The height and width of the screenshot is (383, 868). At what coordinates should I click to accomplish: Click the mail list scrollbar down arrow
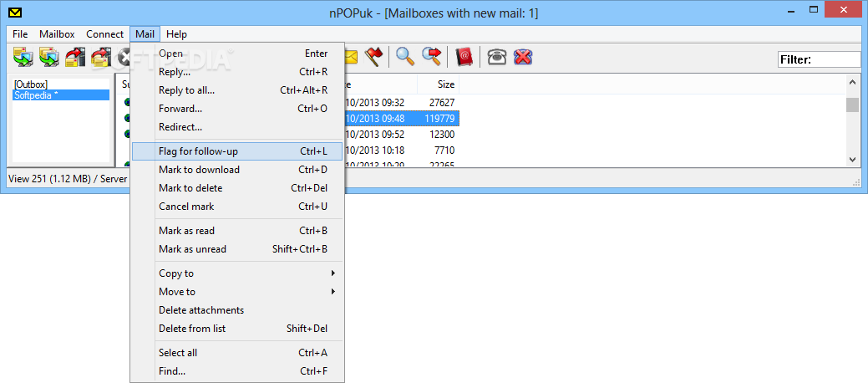tap(852, 159)
